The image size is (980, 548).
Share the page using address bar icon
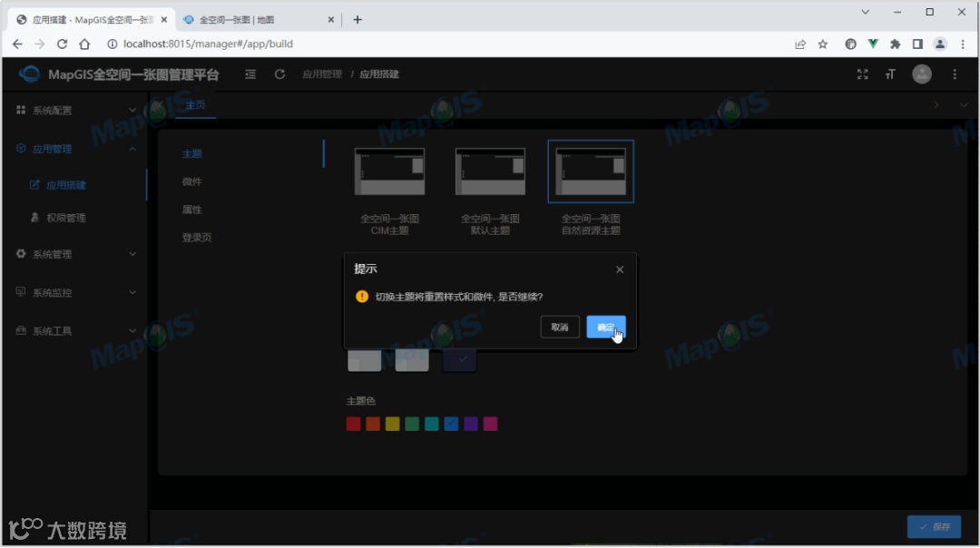click(800, 44)
